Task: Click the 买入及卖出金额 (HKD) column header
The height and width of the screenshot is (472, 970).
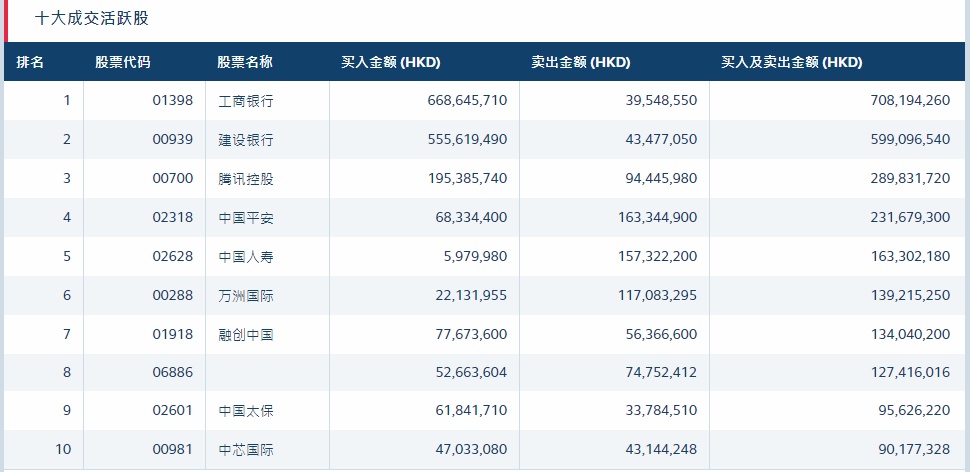Action: (791, 62)
